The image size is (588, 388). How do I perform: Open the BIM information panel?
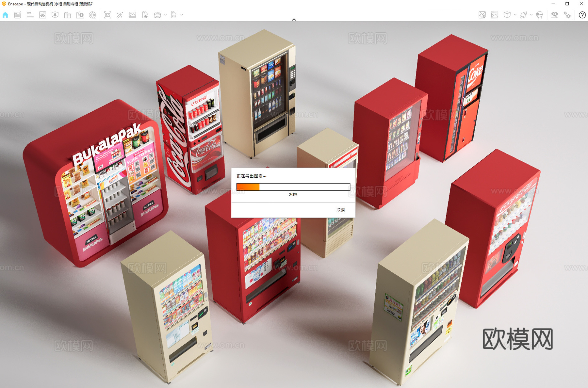pos(30,15)
